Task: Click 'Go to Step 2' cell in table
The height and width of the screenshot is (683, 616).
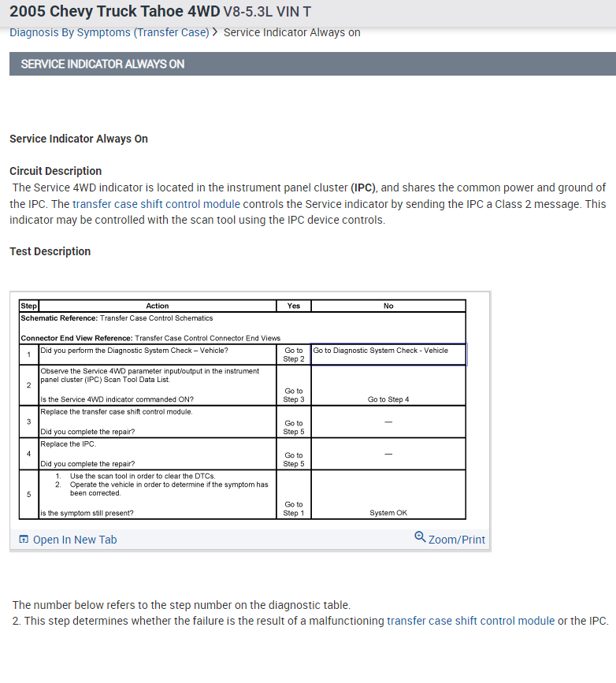Action: click(x=294, y=354)
